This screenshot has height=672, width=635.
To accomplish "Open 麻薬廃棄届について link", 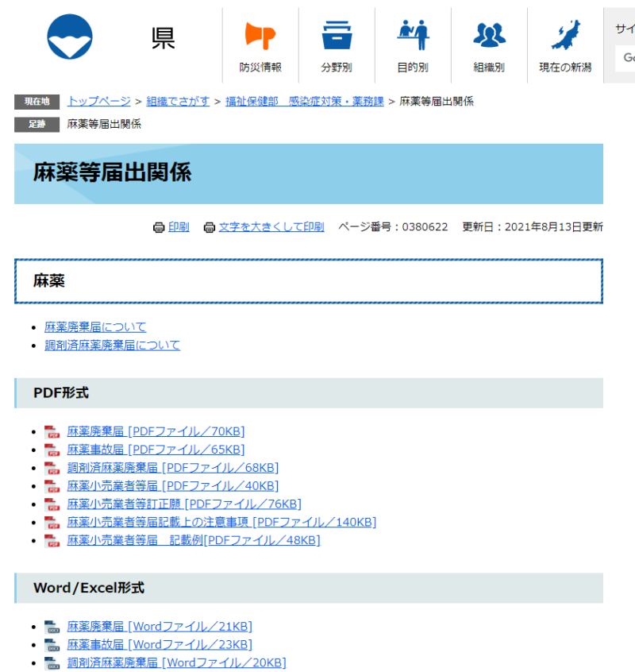I will coord(95,327).
